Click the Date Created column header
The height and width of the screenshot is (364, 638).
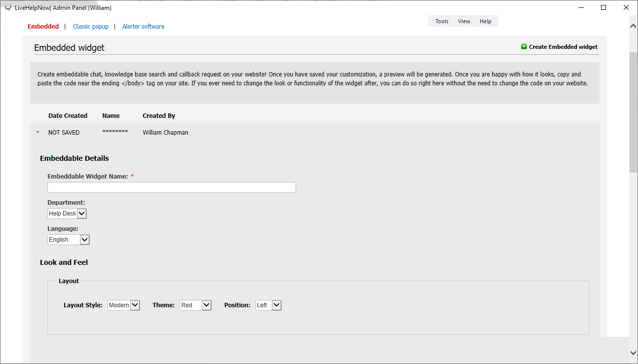(x=68, y=116)
